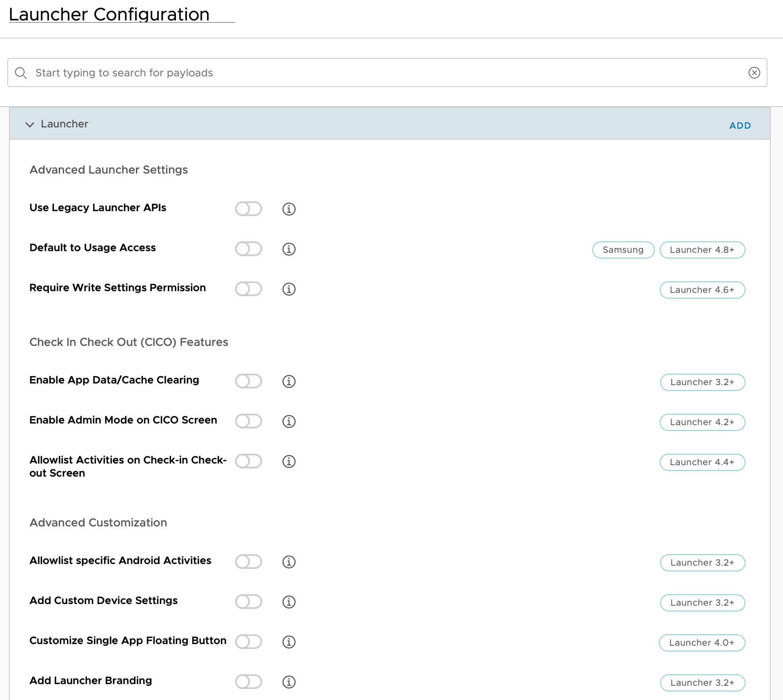Enable Add Custom Device Settings
Image resolution: width=783 pixels, height=700 pixels.
(248, 602)
